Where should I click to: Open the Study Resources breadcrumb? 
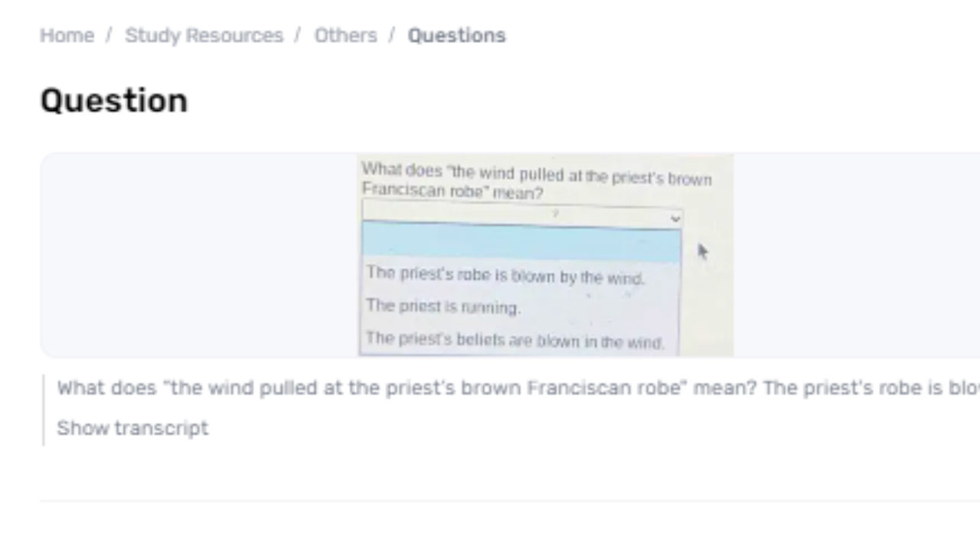tap(204, 35)
